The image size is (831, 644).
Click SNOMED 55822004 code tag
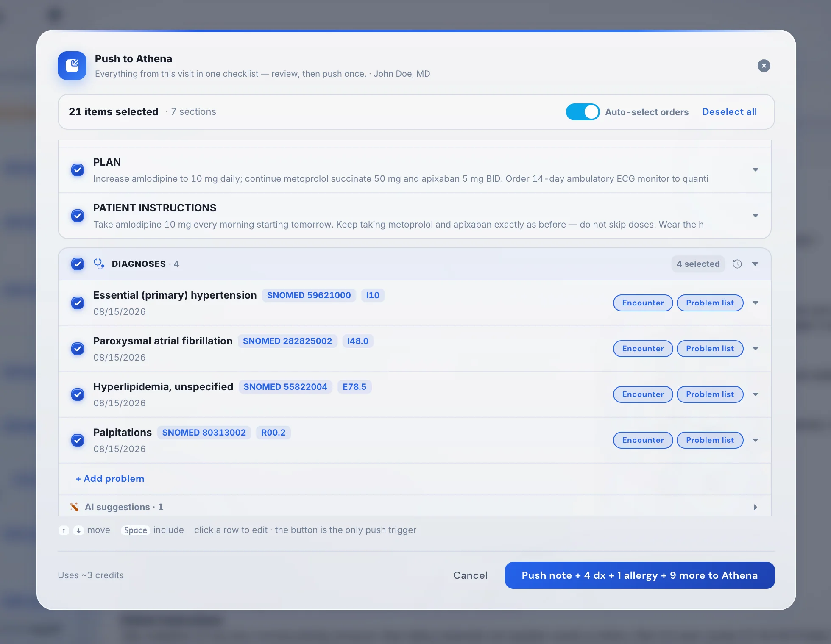click(x=285, y=387)
